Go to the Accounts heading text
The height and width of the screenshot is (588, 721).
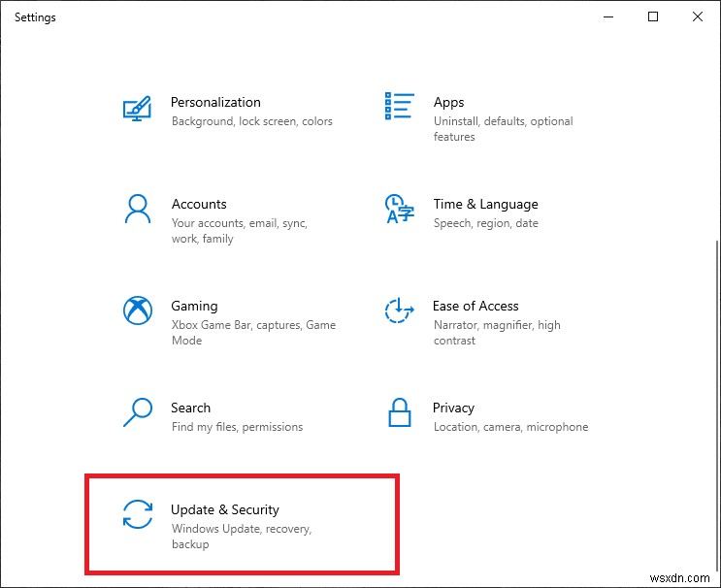[199, 204]
